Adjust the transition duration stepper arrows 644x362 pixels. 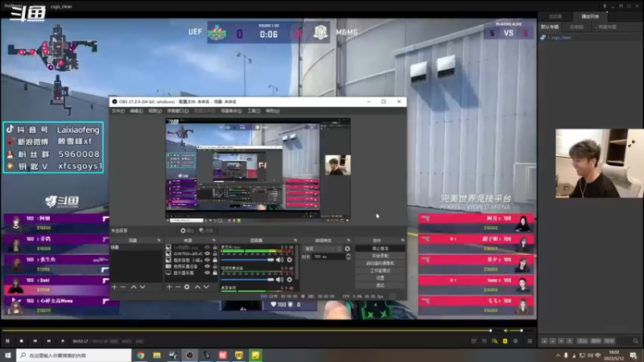click(349, 257)
